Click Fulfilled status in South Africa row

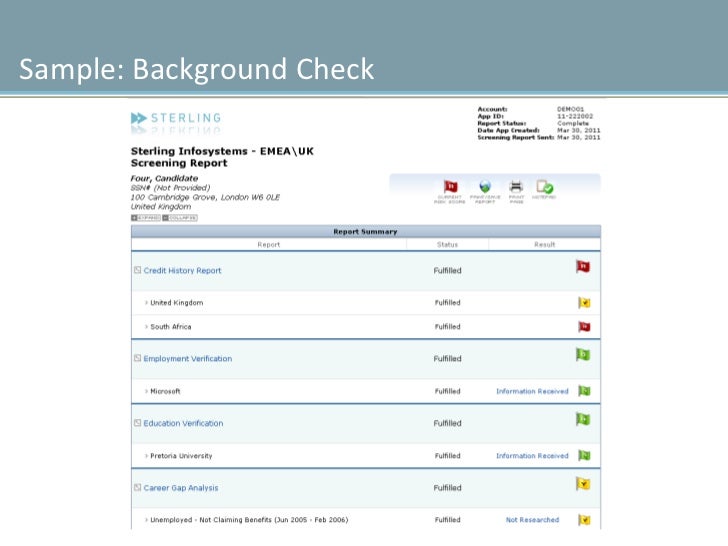point(448,327)
